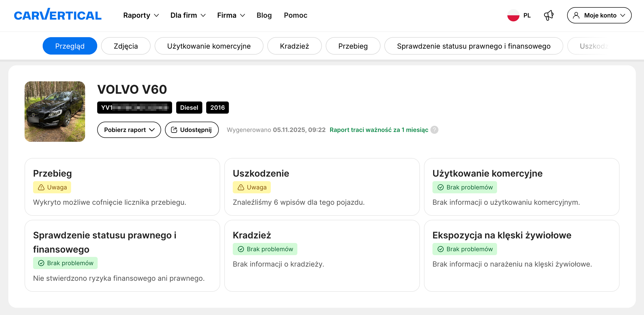
Task: Click 'Wygenerowano 05.11.2025, 09:22' text
Action: click(x=276, y=130)
